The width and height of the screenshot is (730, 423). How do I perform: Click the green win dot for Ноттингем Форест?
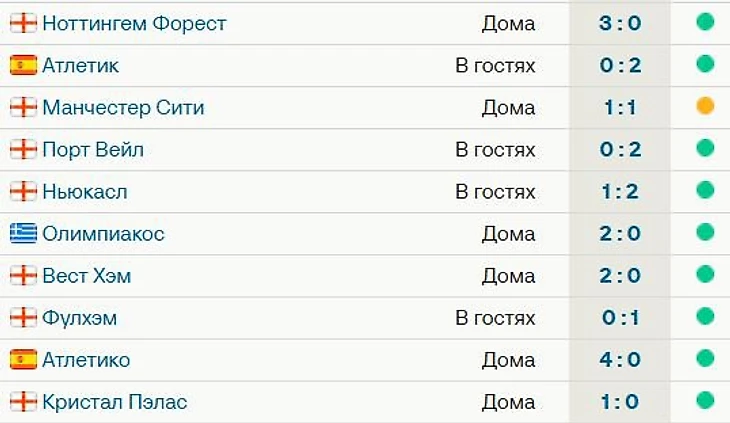(x=705, y=22)
